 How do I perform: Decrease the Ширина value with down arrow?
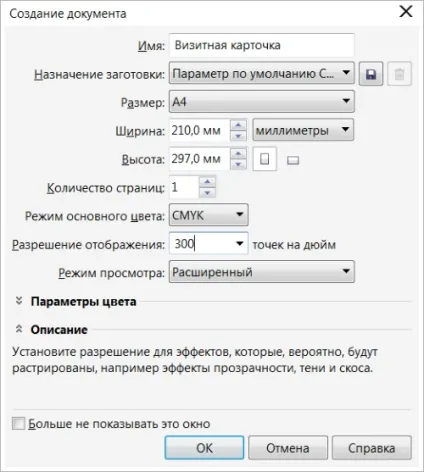(x=238, y=136)
